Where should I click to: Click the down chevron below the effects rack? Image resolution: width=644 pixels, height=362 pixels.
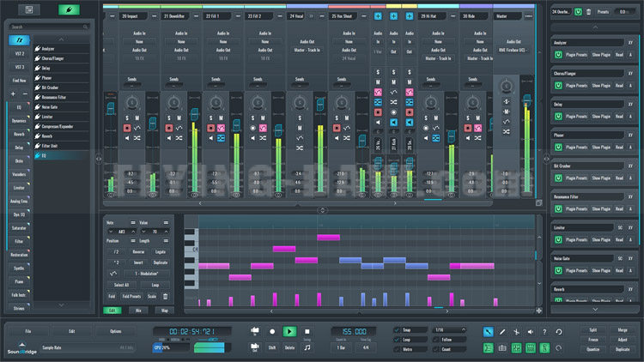595,309
